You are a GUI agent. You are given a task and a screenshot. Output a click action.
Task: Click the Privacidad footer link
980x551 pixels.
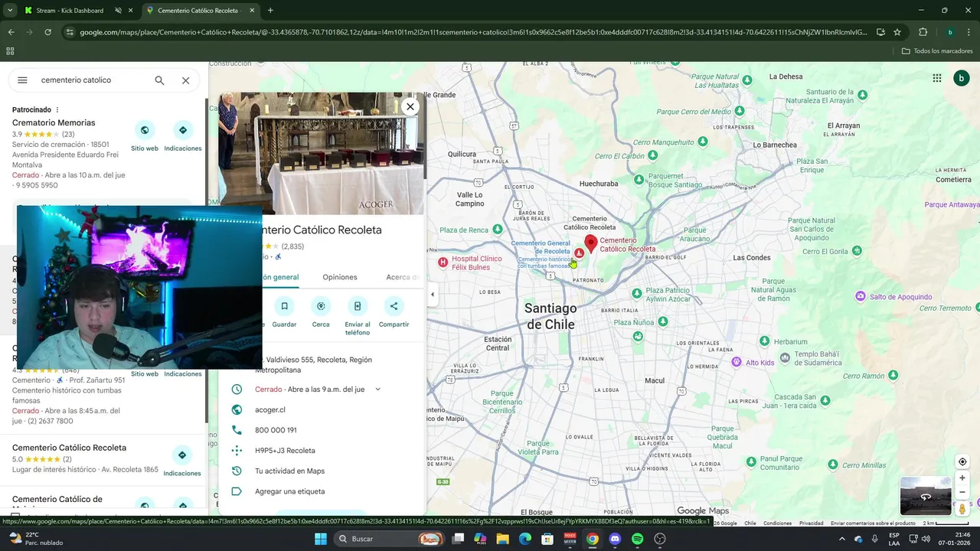(x=811, y=523)
